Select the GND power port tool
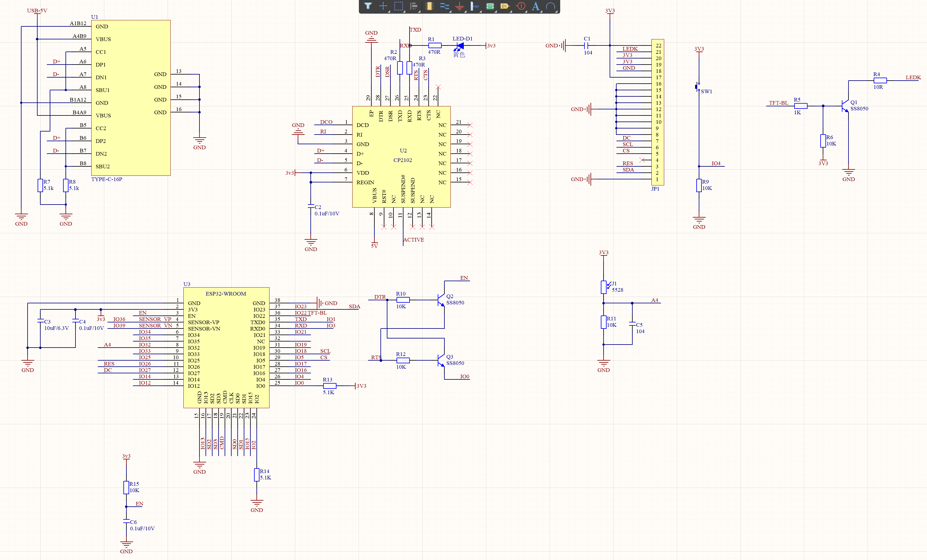The height and width of the screenshot is (560, 927). pyautogui.click(x=459, y=6)
